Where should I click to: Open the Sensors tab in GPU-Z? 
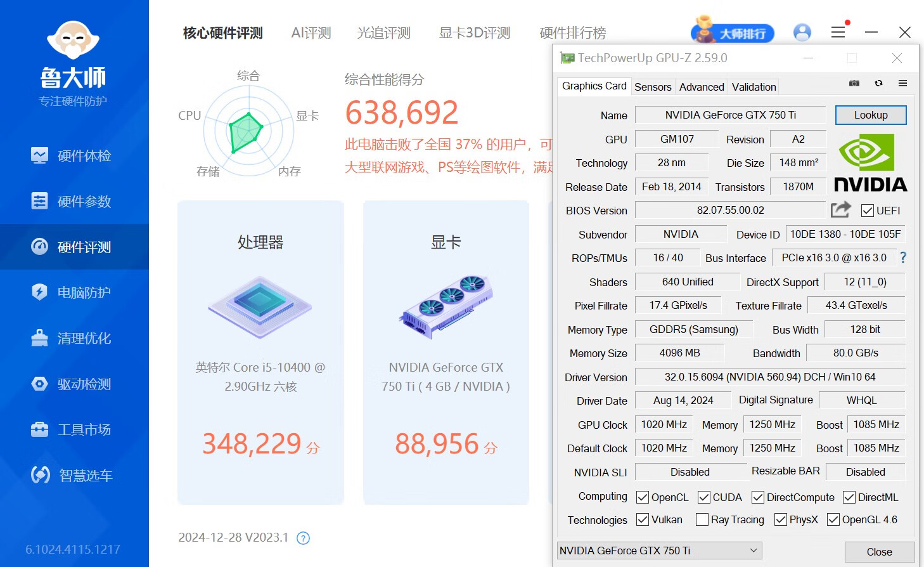[653, 87]
